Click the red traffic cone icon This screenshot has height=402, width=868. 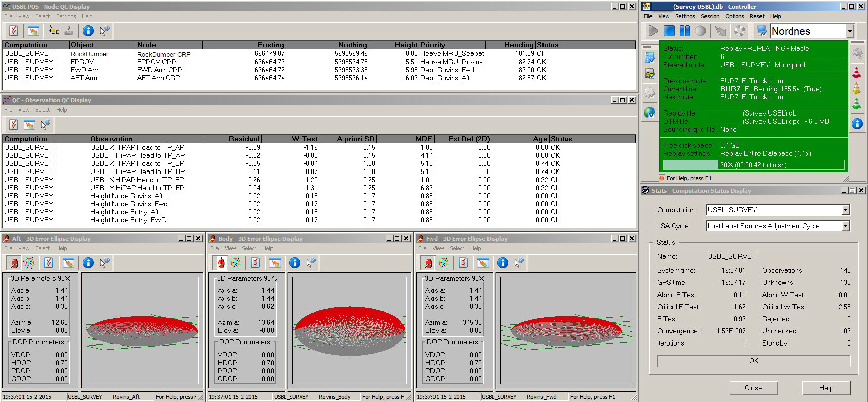(857, 72)
